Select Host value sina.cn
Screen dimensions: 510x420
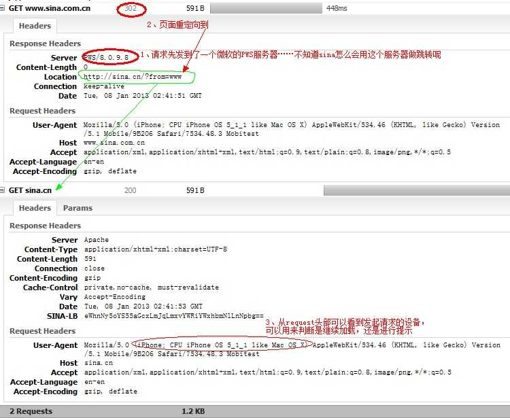coord(99,363)
